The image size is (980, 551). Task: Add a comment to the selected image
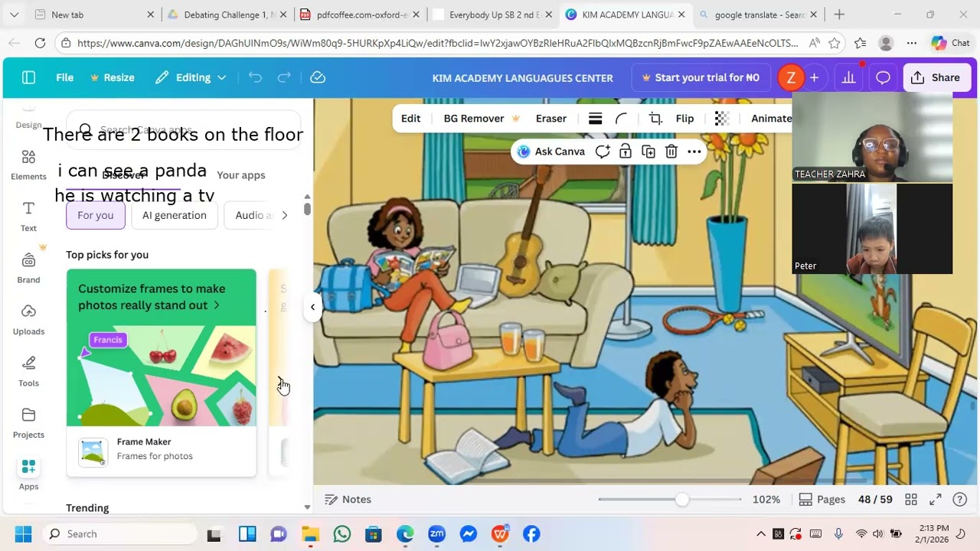pos(603,152)
